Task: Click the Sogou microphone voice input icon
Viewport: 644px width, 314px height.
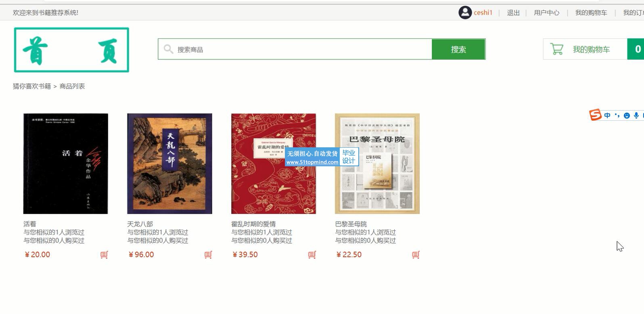Action: click(x=636, y=115)
